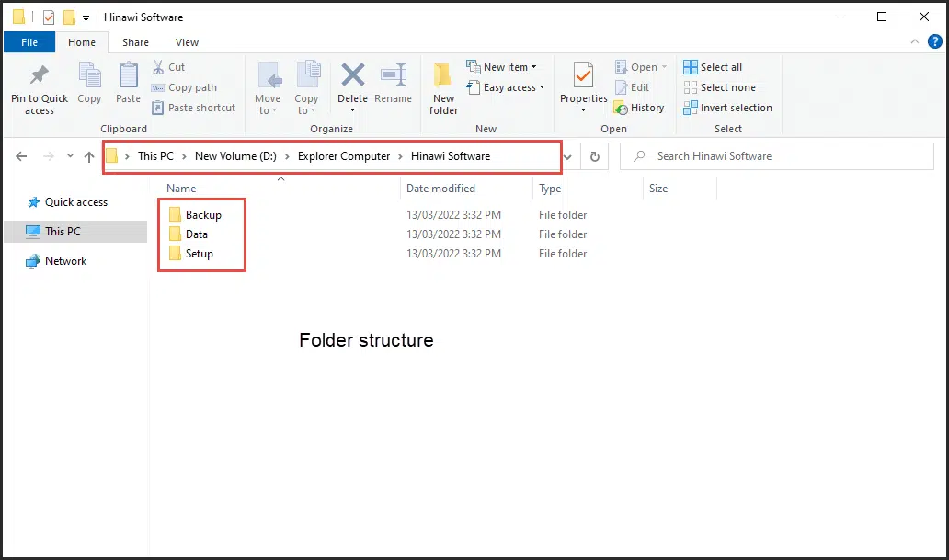
Task: Click Invert selection
Action: (727, 108)
